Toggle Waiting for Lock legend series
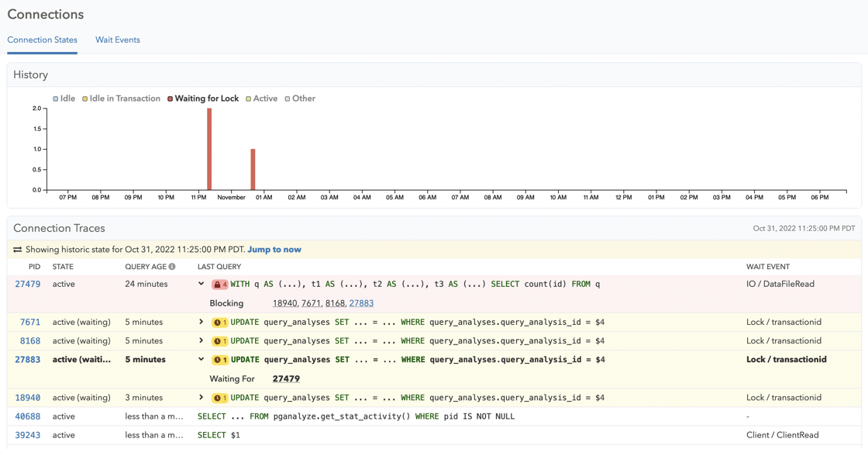868x449 pixels. [203, 98]
